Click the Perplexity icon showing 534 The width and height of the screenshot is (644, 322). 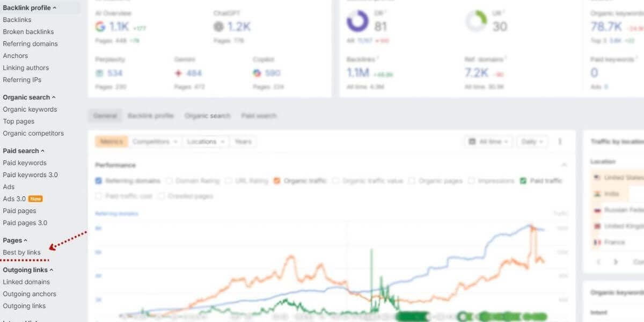(100, 73)
